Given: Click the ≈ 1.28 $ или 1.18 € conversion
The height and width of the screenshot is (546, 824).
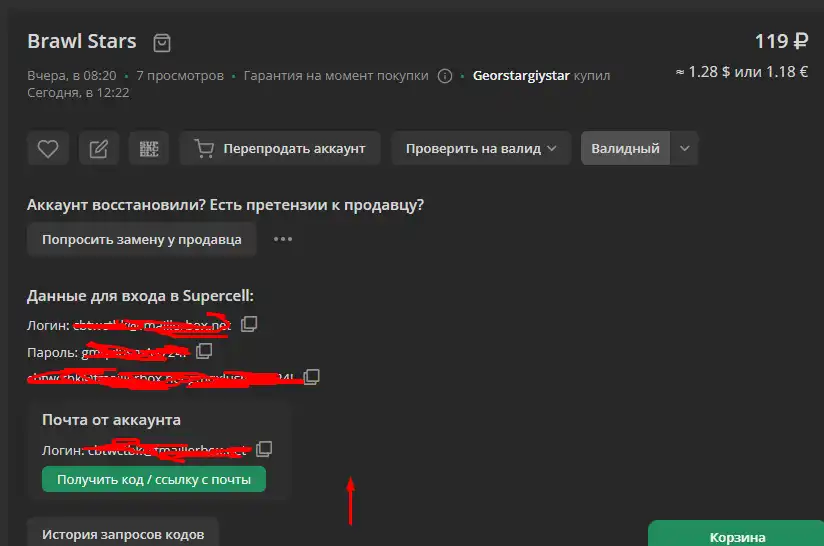Looking at the screenshot, I should pos(741,72).
